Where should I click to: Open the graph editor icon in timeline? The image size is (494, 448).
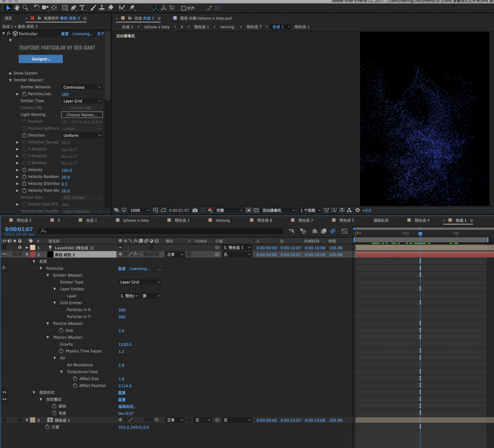click(x=345, y=231)
